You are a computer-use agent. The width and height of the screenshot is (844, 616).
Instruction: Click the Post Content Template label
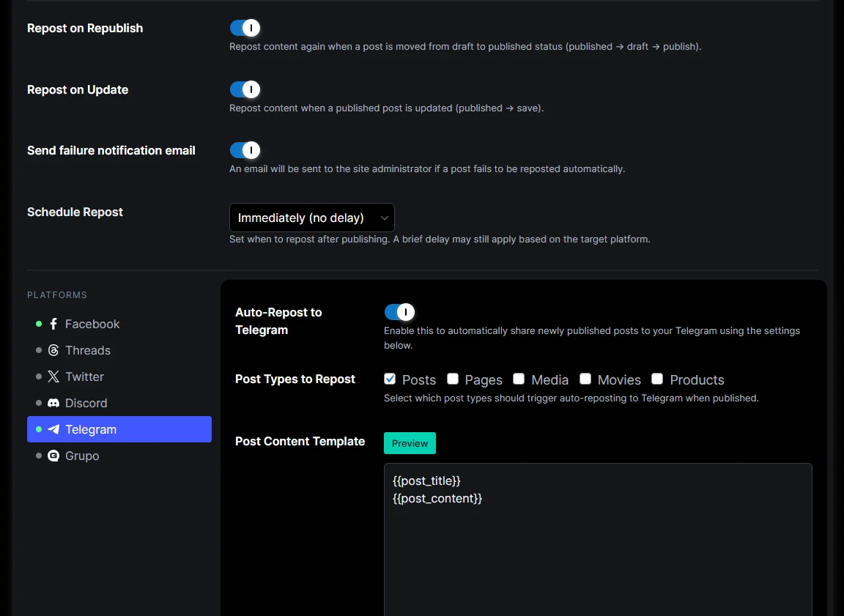click(300, 441)
